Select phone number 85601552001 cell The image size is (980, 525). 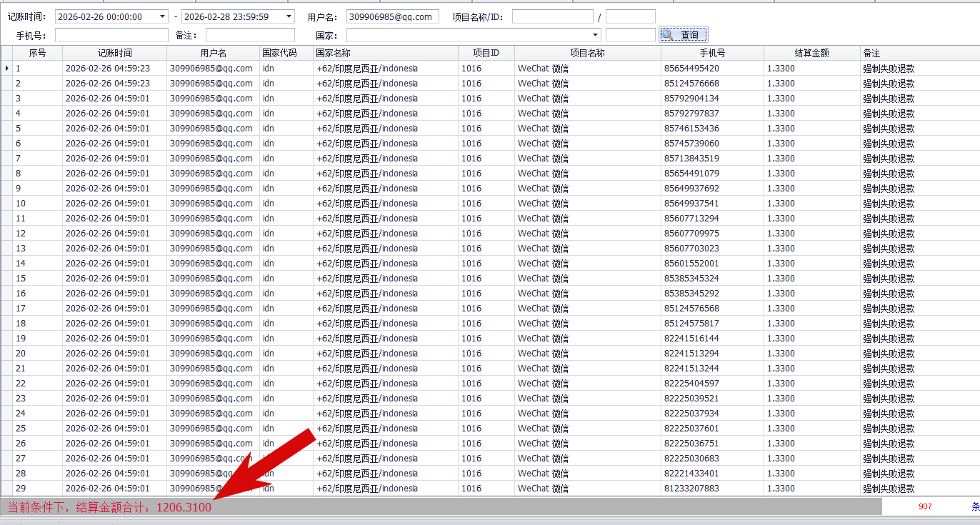(x=712, y=264)
